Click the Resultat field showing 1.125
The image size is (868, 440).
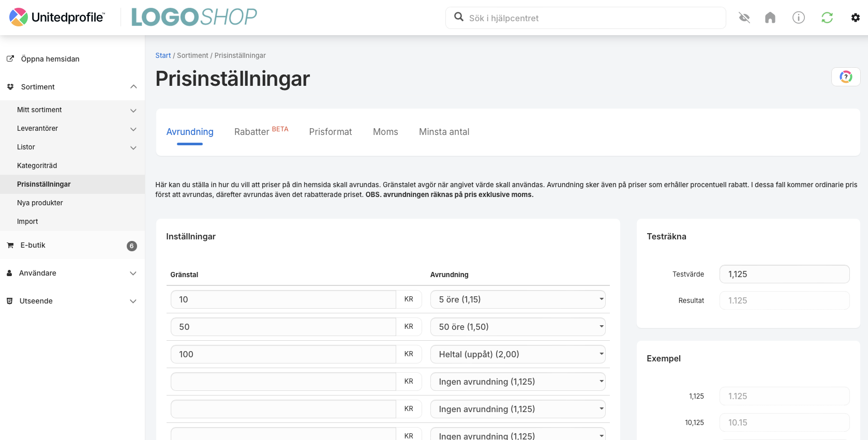(x=784, y=300)
